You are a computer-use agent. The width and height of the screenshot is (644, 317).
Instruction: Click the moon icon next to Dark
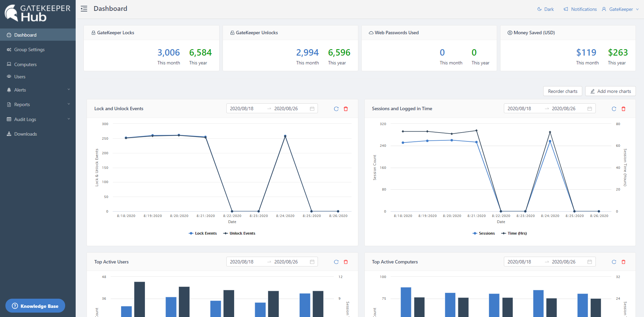click(539, 9)
